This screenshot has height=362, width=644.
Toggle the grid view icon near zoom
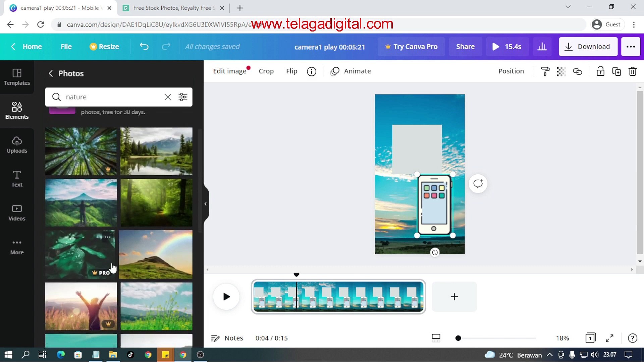point(435,338)
